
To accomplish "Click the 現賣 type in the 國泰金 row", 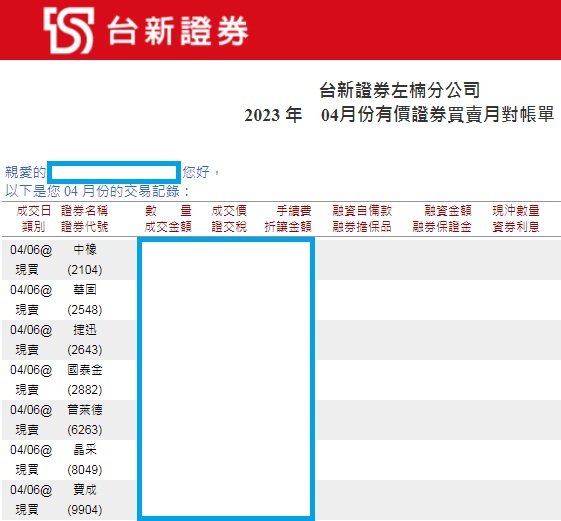I will click(x=27, y=390).
